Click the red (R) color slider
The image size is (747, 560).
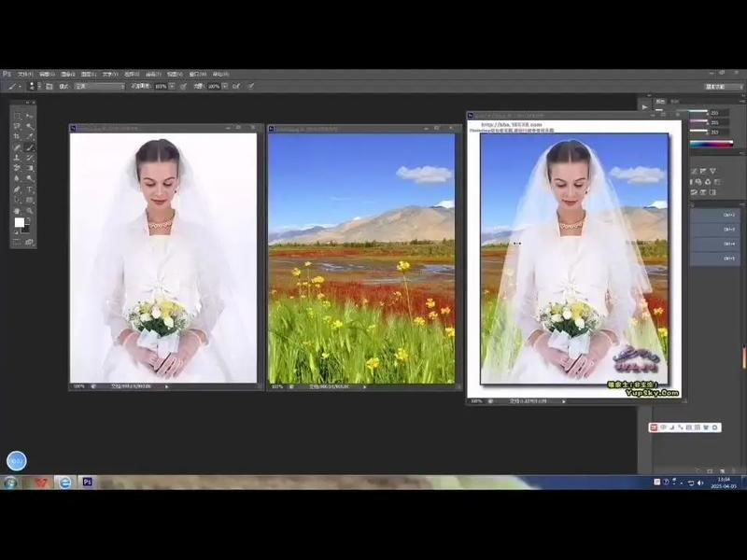coord(698,111)
